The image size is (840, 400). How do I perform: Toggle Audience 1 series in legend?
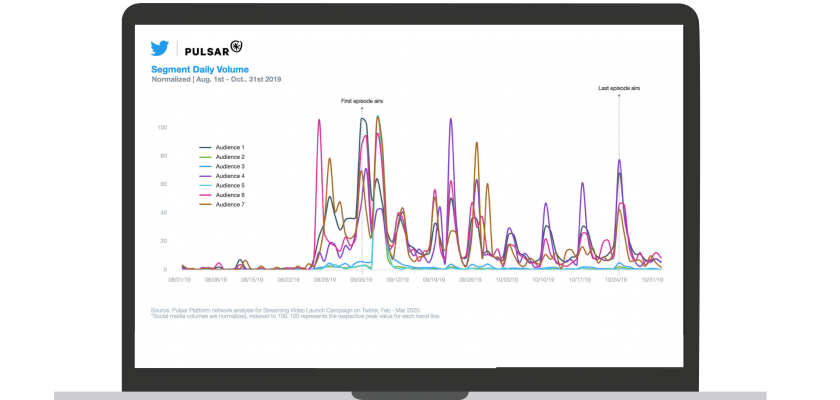[x=230, y=147]
